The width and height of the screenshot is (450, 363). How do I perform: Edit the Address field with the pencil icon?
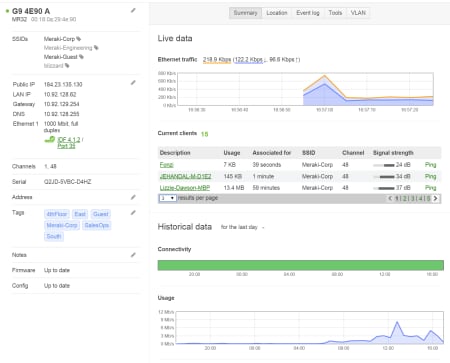[x=133, y=197]
